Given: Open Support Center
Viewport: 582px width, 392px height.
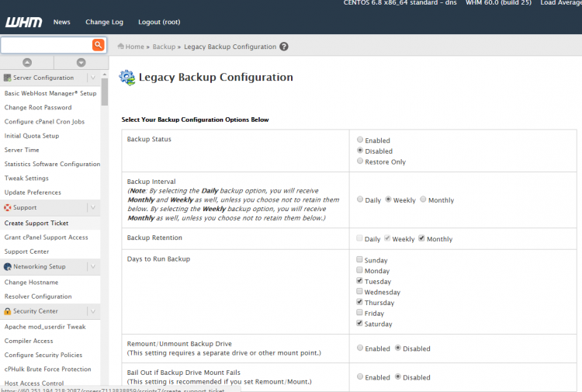Looking at the screenshot, I should pos(26,252).
